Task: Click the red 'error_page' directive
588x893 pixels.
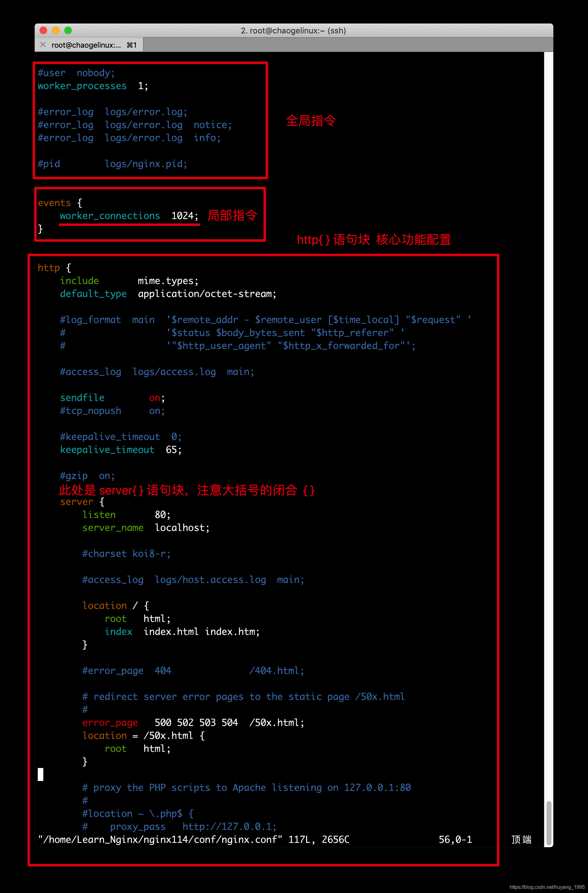Action: tap(110, 723)
